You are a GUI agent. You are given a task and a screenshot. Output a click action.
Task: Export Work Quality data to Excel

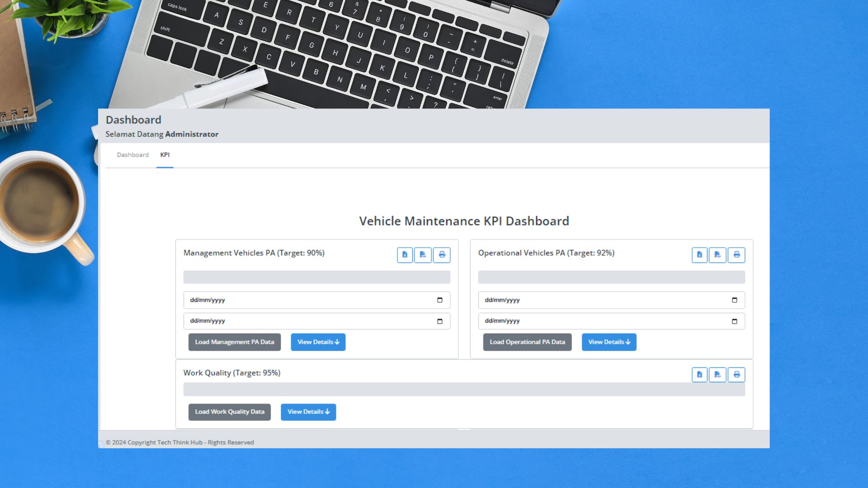[699, 375]
